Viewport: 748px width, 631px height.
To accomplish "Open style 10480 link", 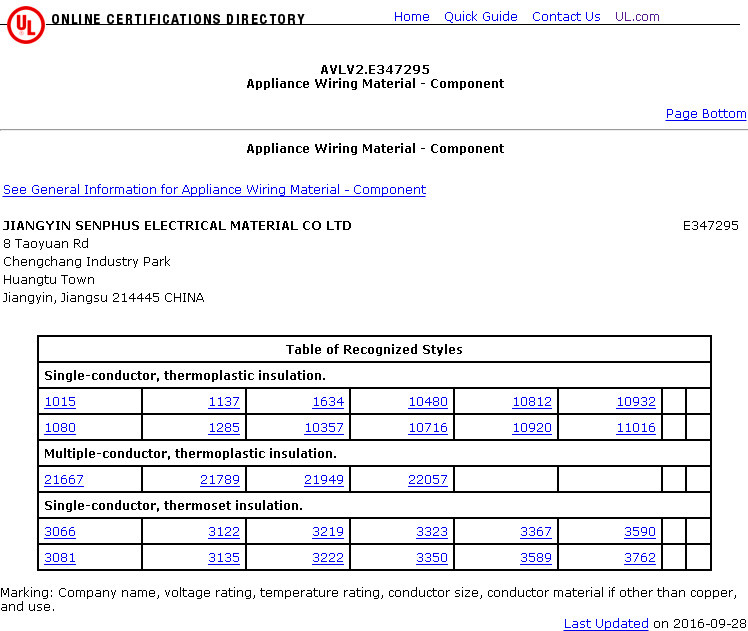I will click(x=428, y=402).
